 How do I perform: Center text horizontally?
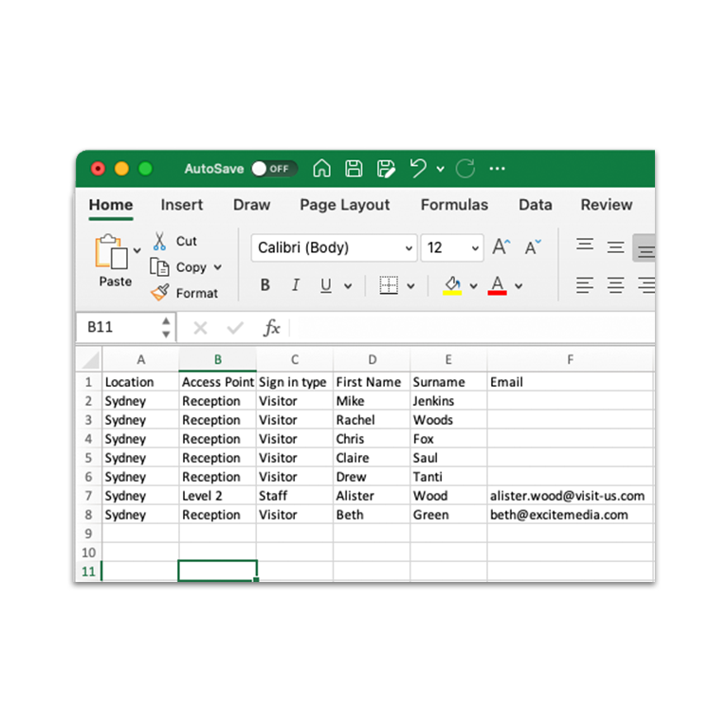click(x=615, y=285)
